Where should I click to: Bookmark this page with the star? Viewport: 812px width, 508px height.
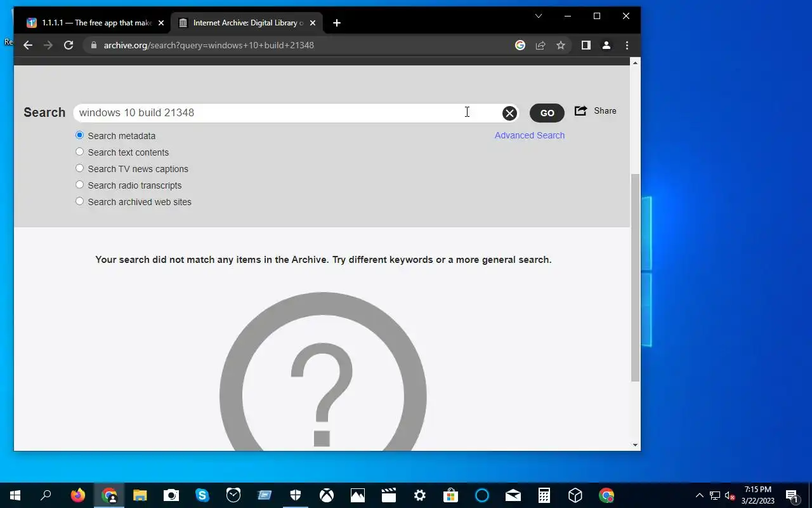coord(561,45)
